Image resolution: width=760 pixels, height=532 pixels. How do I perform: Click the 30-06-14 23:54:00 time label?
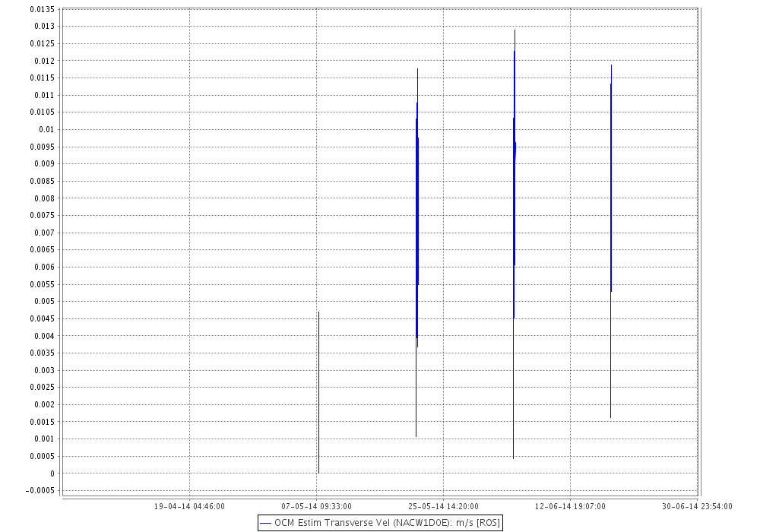coord(697,506)
